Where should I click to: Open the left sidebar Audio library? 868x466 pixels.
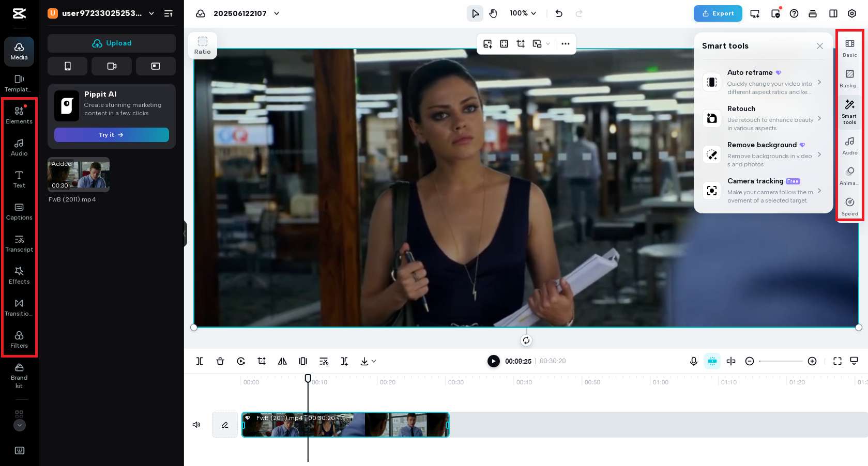point(19,147)
